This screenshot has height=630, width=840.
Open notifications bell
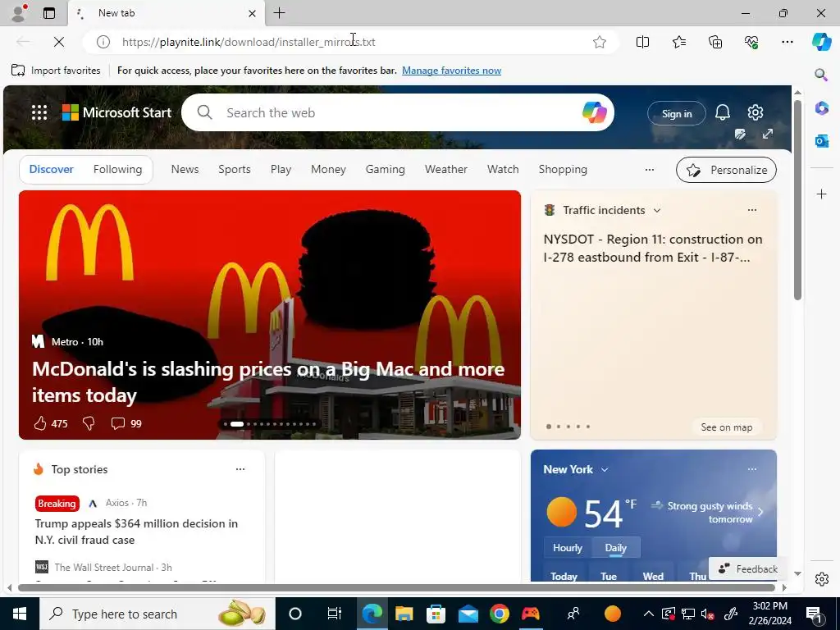[723, 112]
